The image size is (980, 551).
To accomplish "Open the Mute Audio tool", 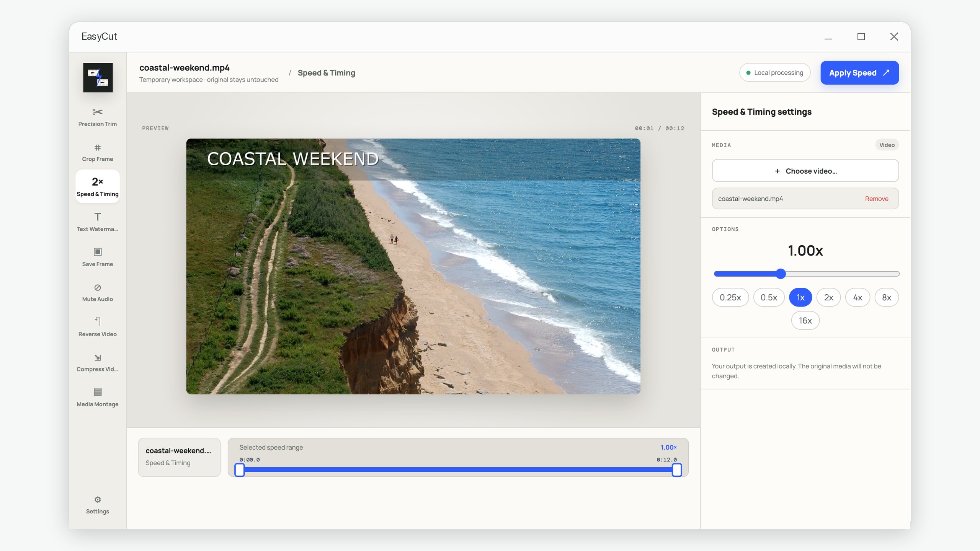I will pos(97,292).
